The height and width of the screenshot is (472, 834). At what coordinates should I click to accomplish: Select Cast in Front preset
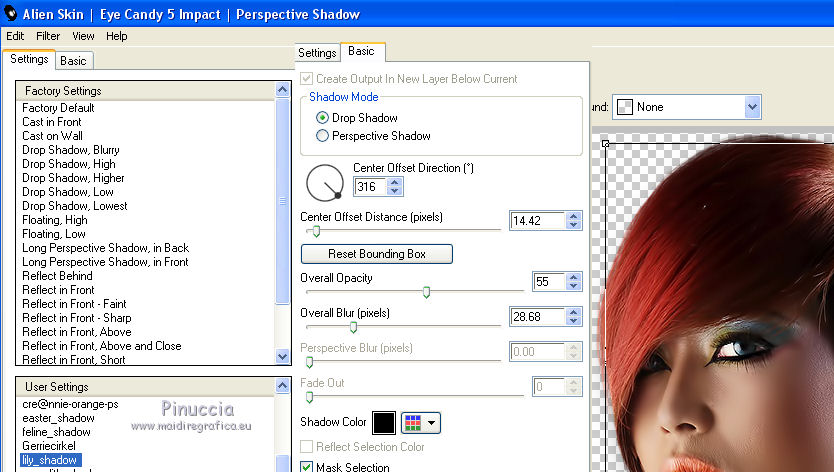coord(52,122)
